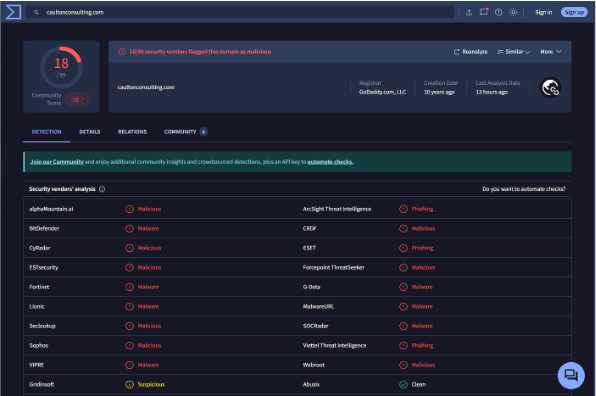Click the Viettel Threat Intelligence alert icon
596x396 pixels.
403,345
